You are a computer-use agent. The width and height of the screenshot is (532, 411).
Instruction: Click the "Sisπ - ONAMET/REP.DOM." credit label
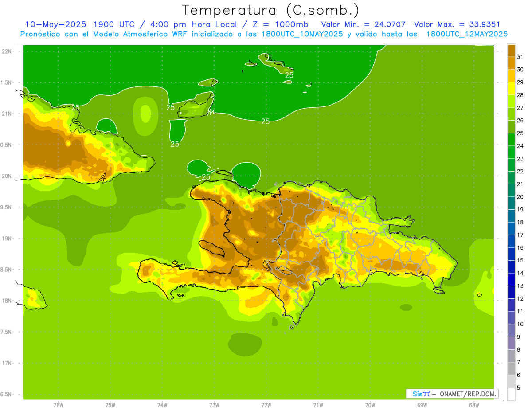pyautogui.click(x=452, y=394)
